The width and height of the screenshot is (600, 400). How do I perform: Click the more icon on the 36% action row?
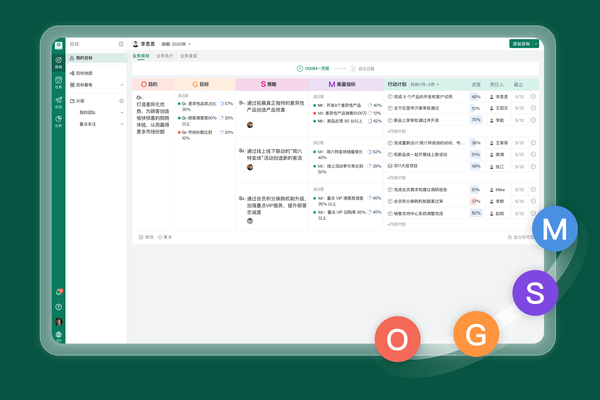[x=533, y=143]
